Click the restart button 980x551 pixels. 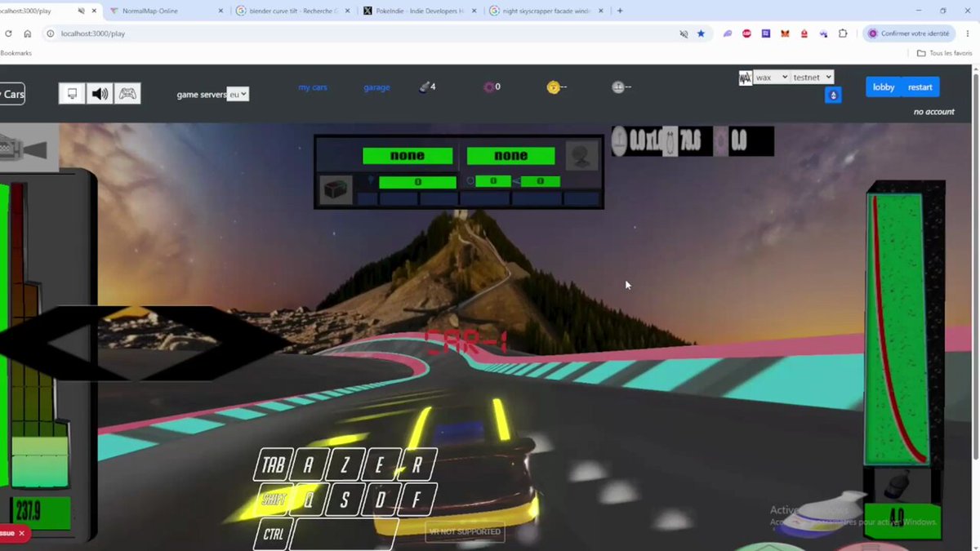tap(920, 87)
